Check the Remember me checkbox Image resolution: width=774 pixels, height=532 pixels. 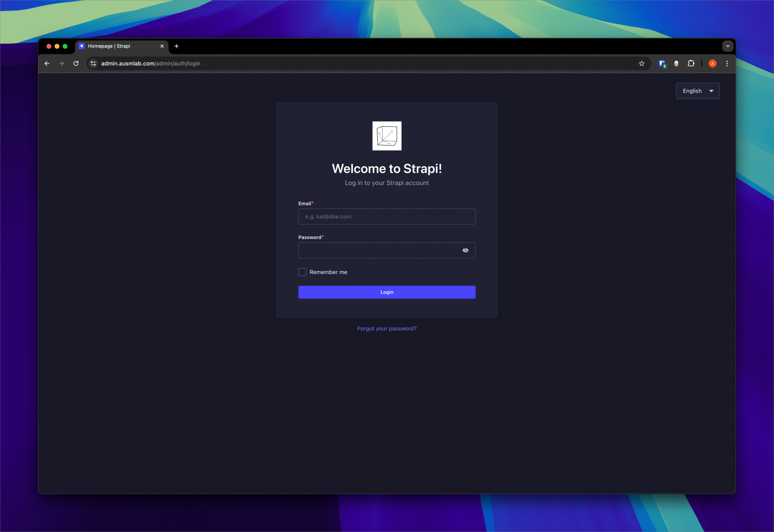303,272
